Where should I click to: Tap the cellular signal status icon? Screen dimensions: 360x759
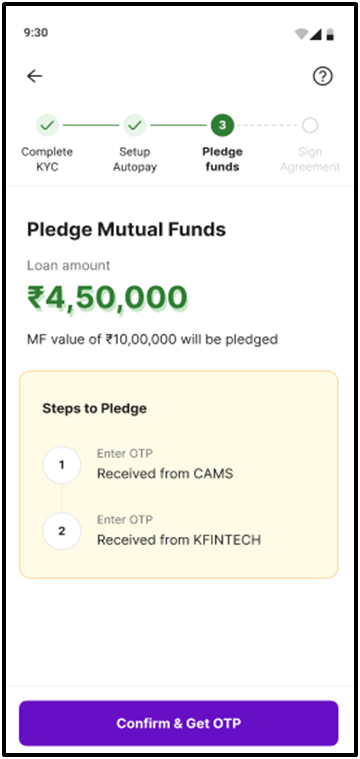point(316,34)
